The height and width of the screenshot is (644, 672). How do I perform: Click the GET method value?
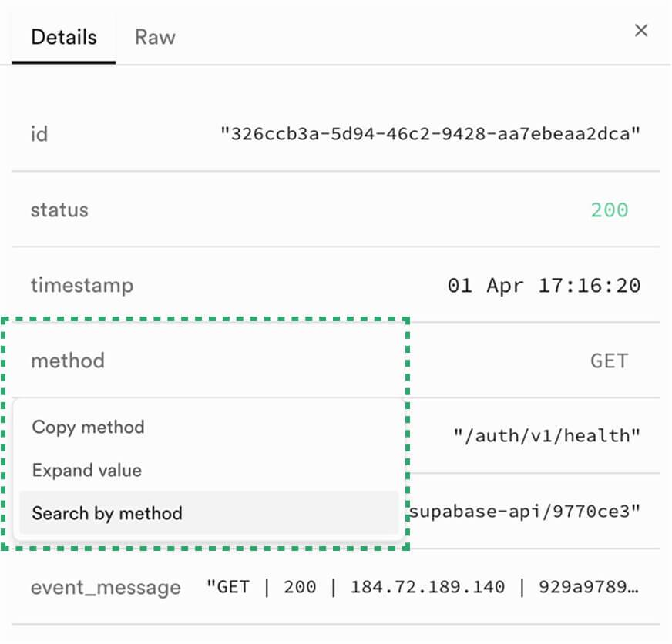point(610,361)
